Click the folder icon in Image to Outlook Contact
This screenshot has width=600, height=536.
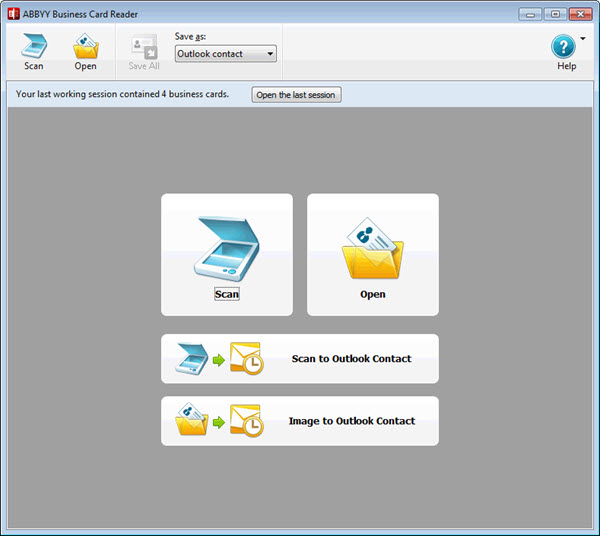click(x=190, y=421)
